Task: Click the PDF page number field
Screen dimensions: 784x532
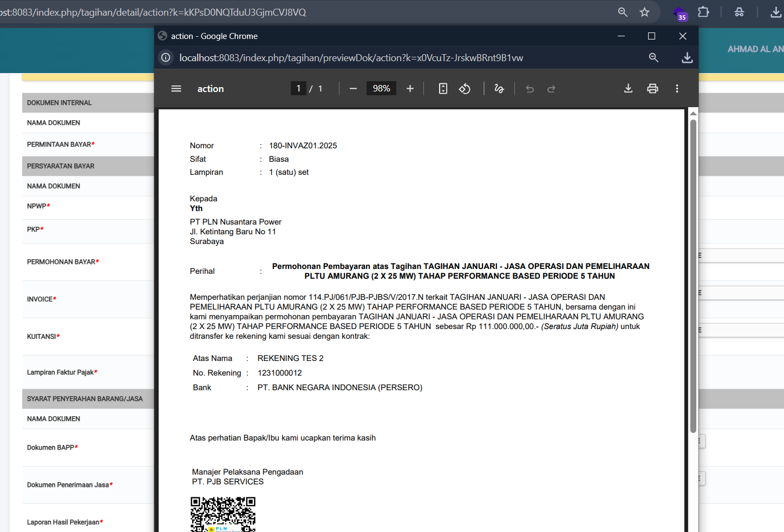Action: pyautogui.click(x=298, y=89)
